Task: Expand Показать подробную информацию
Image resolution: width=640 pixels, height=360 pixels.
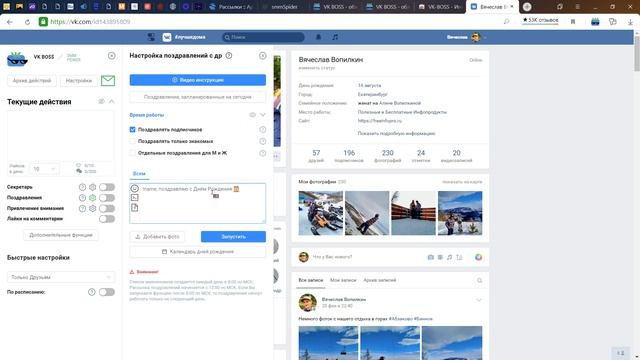Action: (x=396, y=133)
